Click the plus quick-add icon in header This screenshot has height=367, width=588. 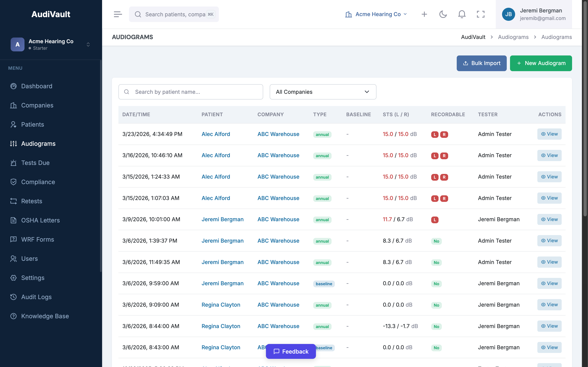click(424, 14)
